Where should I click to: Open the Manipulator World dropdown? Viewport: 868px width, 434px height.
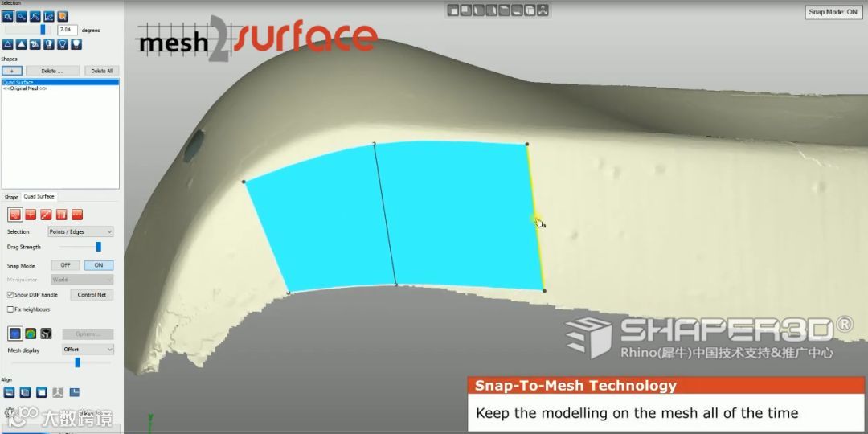point(83,280)
